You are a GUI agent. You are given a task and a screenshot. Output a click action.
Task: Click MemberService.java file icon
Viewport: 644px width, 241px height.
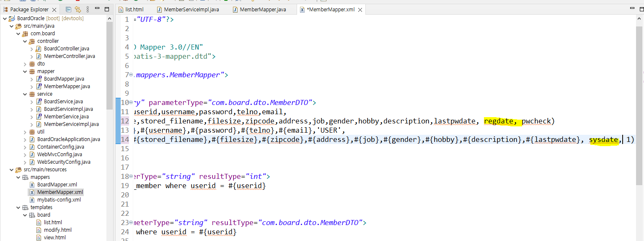[x=39, y=117]
